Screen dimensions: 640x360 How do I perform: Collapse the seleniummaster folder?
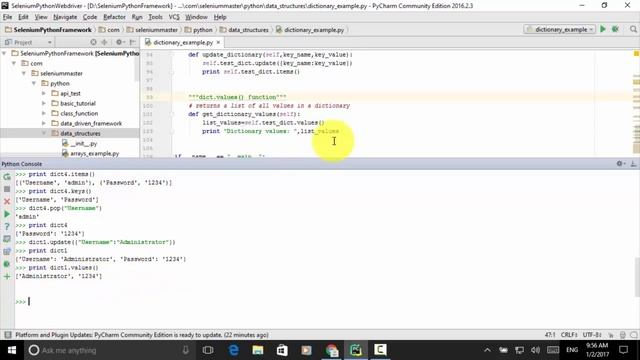click(24, 73)
